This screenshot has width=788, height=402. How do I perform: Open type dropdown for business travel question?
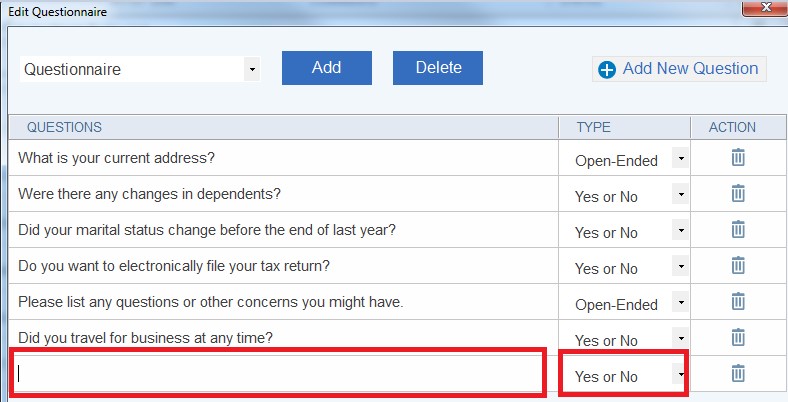point(680,338)
